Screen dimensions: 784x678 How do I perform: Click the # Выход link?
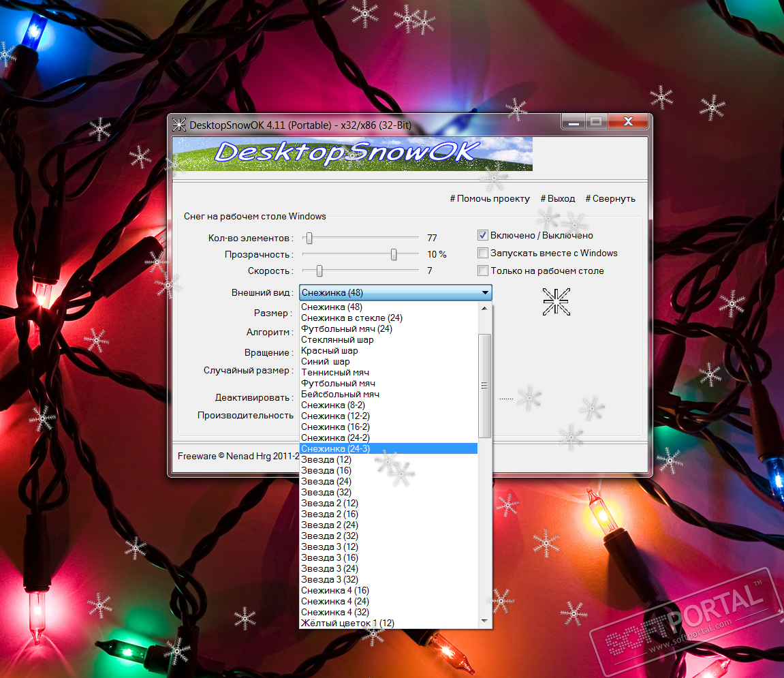point(557,199)
